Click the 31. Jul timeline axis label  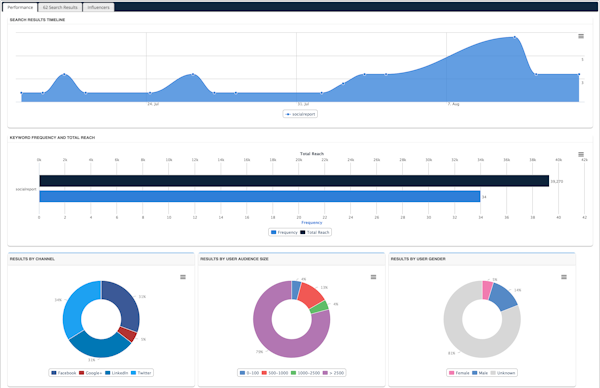pos(303,104)
